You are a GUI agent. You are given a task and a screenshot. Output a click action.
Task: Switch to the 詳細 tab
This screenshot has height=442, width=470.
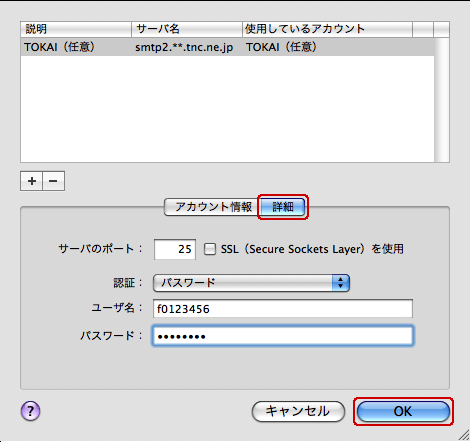click(x=283, y=207)
